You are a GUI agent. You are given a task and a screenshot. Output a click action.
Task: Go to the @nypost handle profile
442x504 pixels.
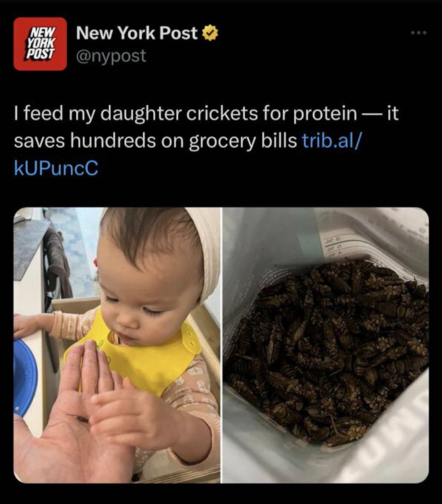coord(111,56)
